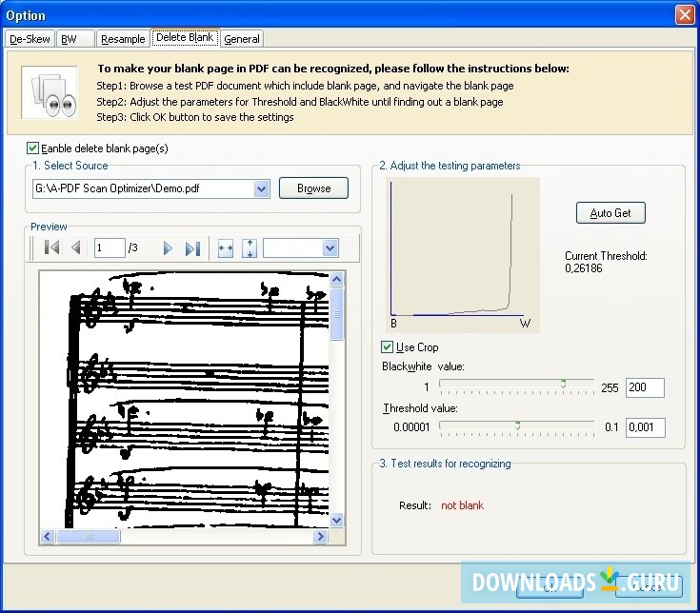Click the 'not blank' result text
The height and width of the screenshot is (613, 700).
(462, 505)
